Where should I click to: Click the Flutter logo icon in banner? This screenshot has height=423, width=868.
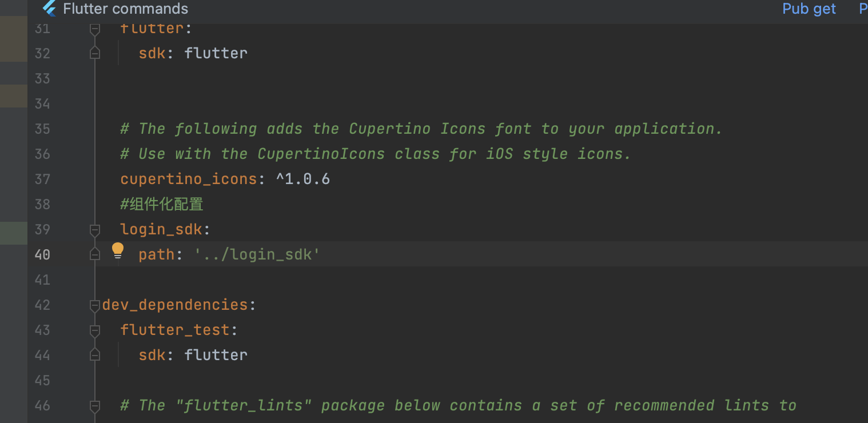(50, 9)
